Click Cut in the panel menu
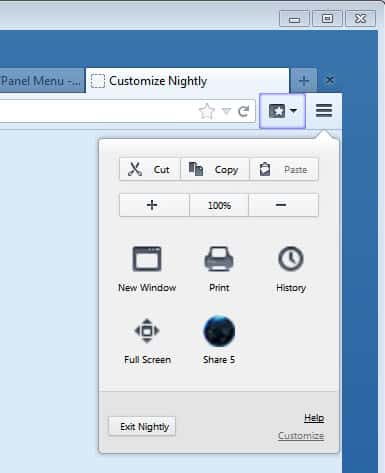The width and height of the screenshot is (385, 473). [x=150, y=170]
